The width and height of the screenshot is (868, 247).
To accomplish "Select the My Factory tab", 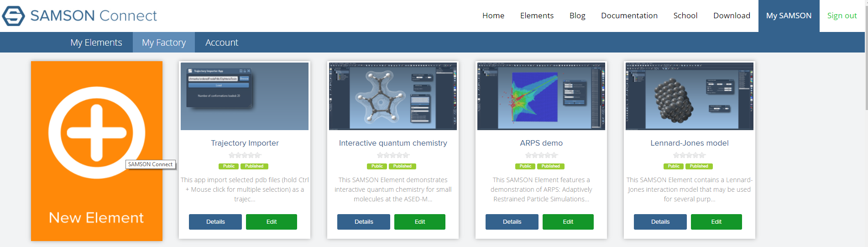I will [x=164, y=42].
